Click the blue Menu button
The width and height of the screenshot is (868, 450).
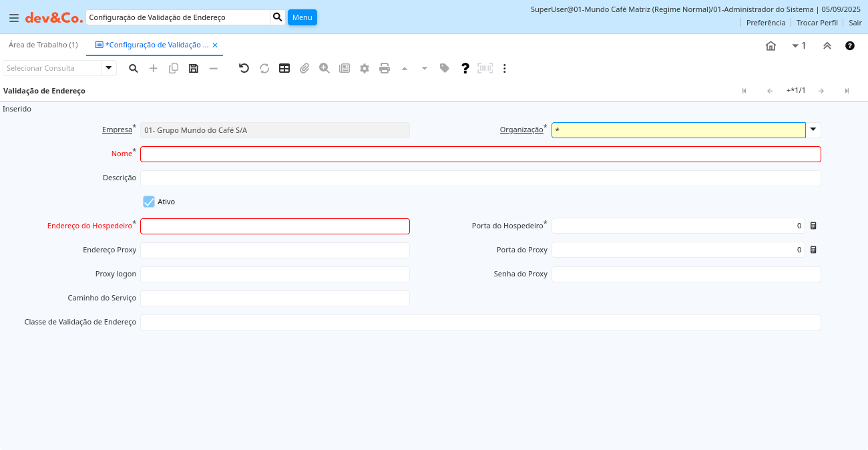[x=302, y=17]
